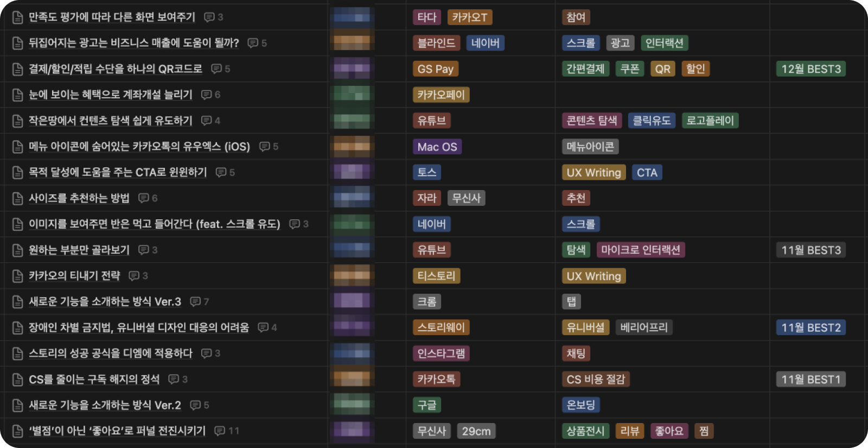The width and height of the screenshot is (868, 448).
Task: Select the 토스 tag
Action: point(427,173)
